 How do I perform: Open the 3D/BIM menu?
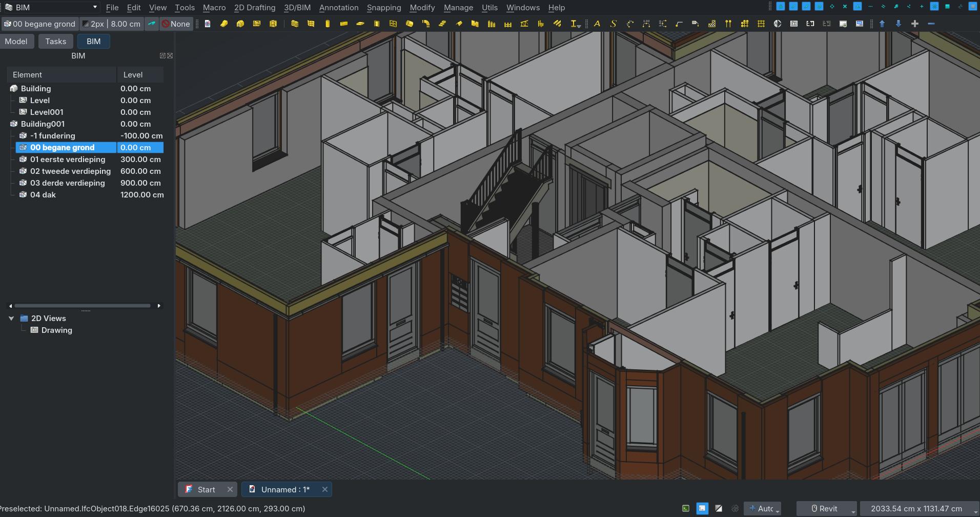pyautogui.click(x=297, y=7)
